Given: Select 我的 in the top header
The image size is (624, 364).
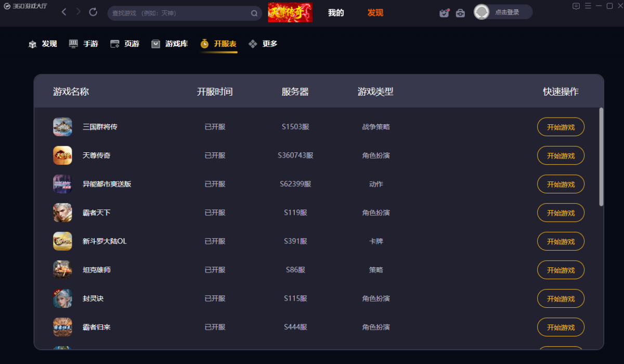Looking at the screenshot, I should [x=336, y=13].
